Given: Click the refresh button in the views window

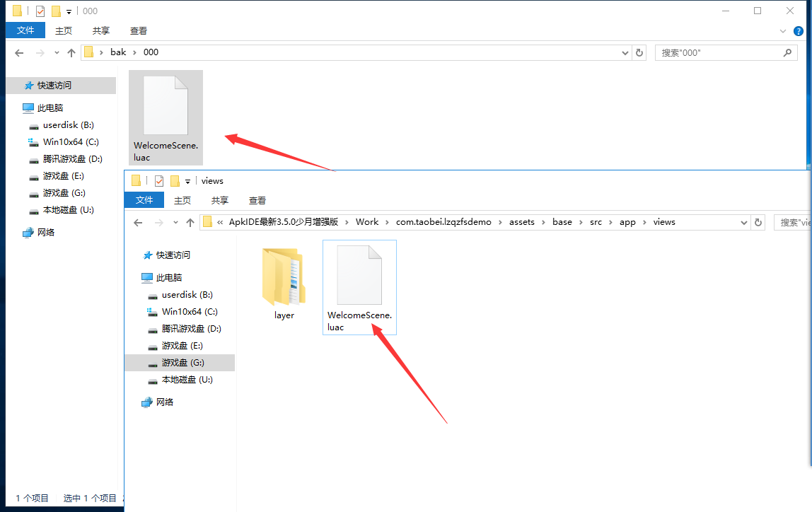Looking at the screenshot, I should pyautogui.click(x=758, y=222).
